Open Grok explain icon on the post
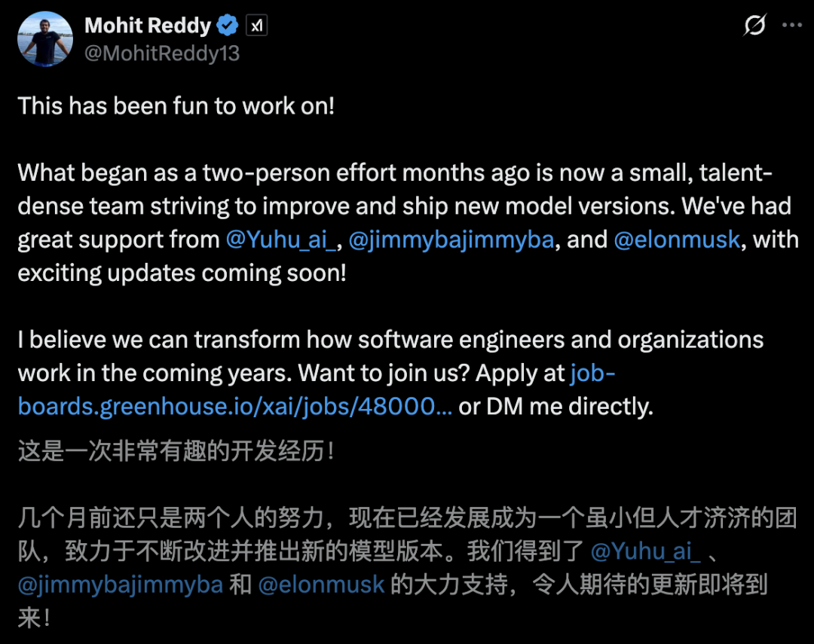 (754, 25)
